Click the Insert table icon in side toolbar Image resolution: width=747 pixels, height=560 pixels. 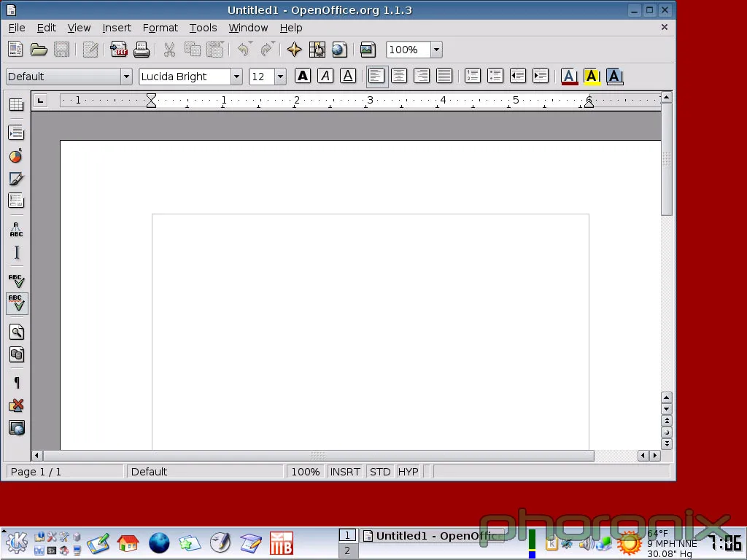16,104
